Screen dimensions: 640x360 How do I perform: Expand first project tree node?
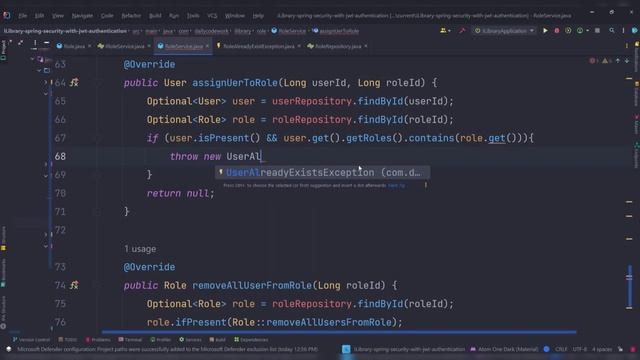(32, 60)
